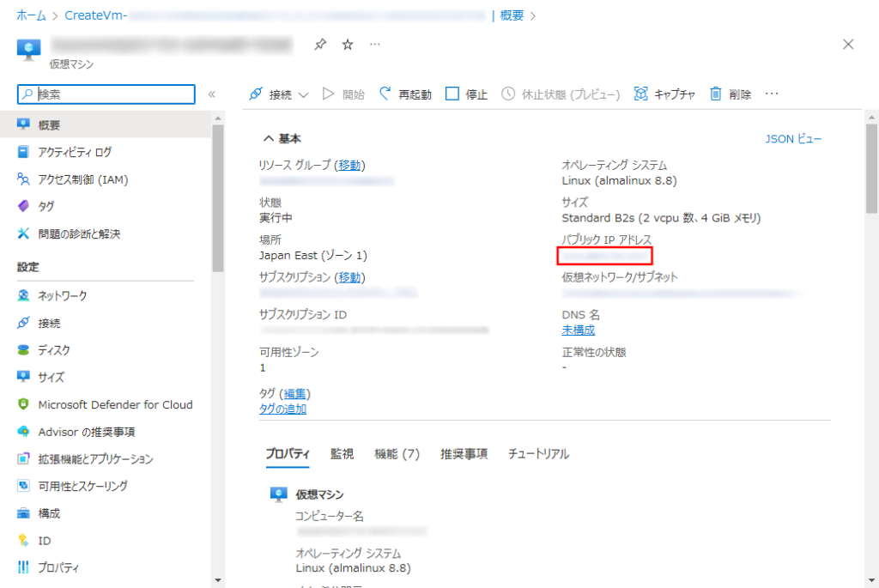Switch to the 推奨事項 tab
This screenshot has width=879, height=588.
point(464,454)
